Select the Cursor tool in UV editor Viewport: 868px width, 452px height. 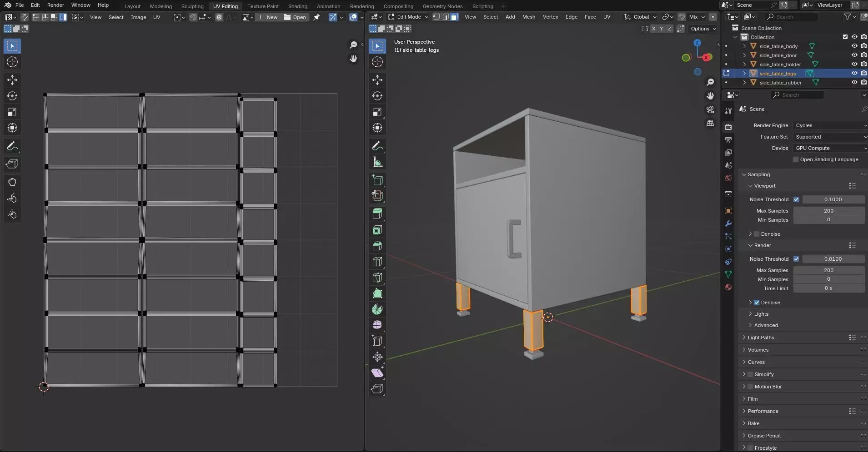pos(12,62)
